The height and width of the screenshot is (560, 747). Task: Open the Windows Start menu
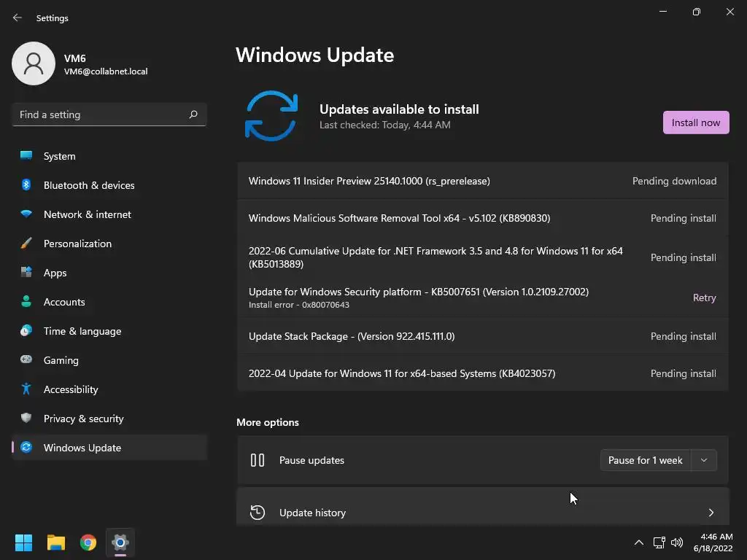pyautogui.click(x=23, y=542)
